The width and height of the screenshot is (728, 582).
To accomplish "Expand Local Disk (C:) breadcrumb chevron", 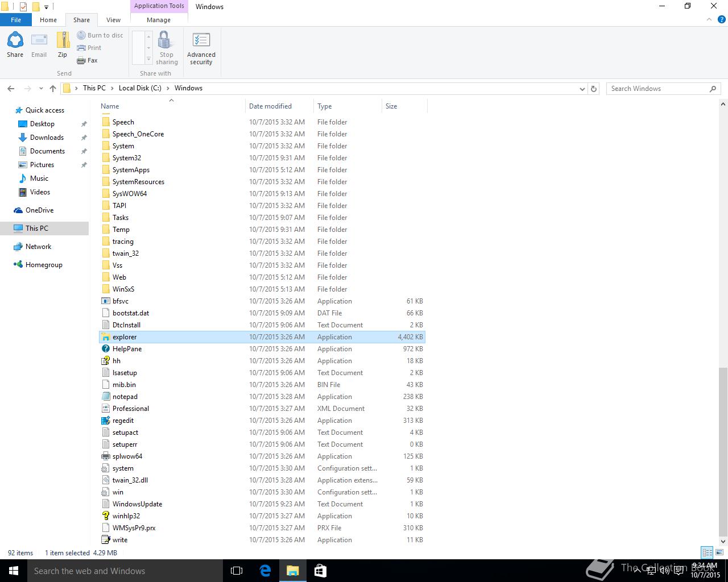I will (x=167, y=88).
